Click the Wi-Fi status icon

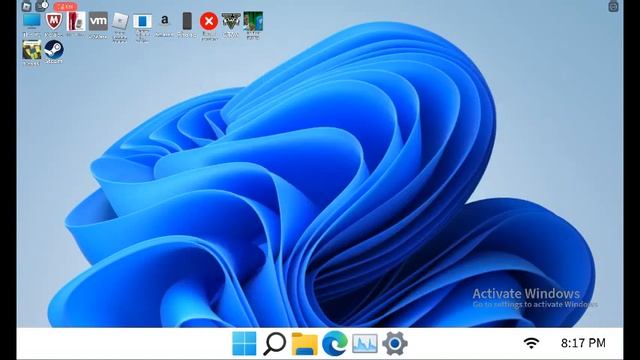531,343
